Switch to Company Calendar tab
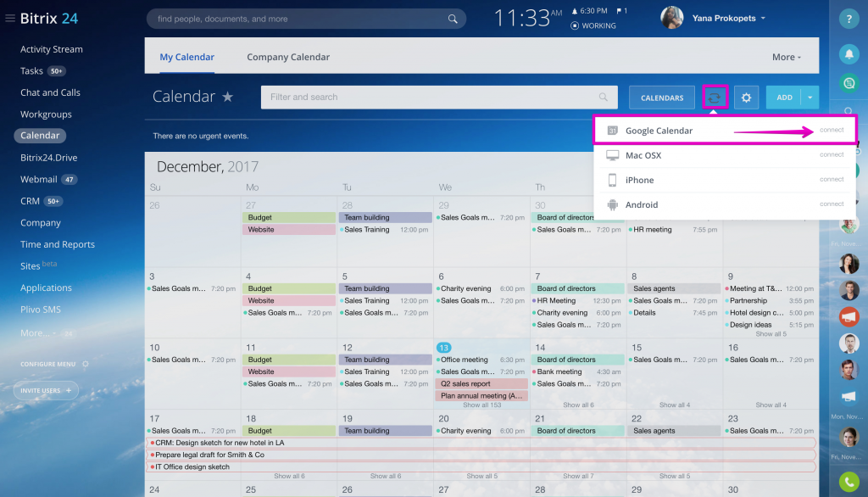The image size is (868, 497). point(288,57)
